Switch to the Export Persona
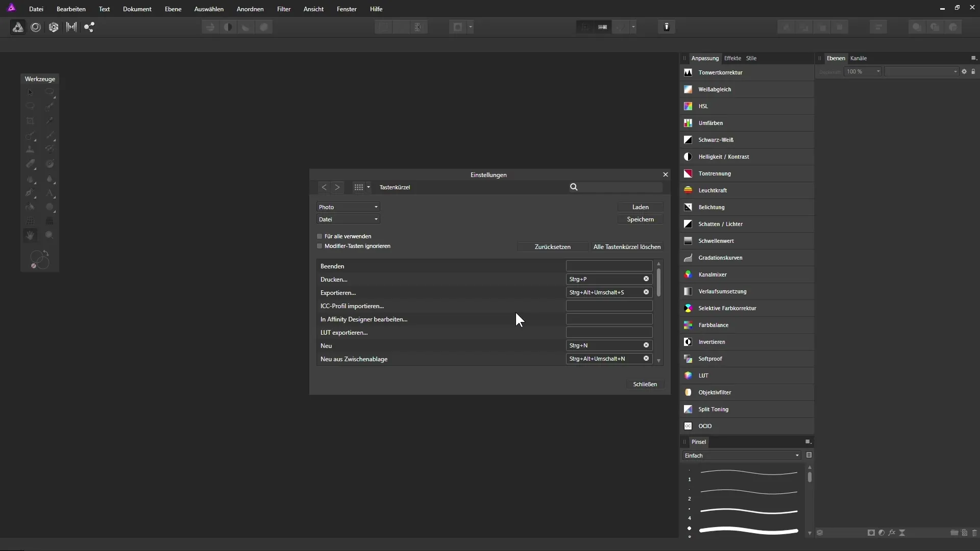980x551 pixels. click(x=89, y=27)
